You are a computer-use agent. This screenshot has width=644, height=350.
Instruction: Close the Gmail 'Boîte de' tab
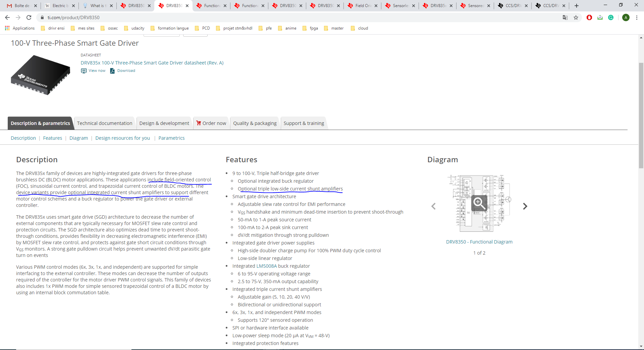click(x=36, y=6)
